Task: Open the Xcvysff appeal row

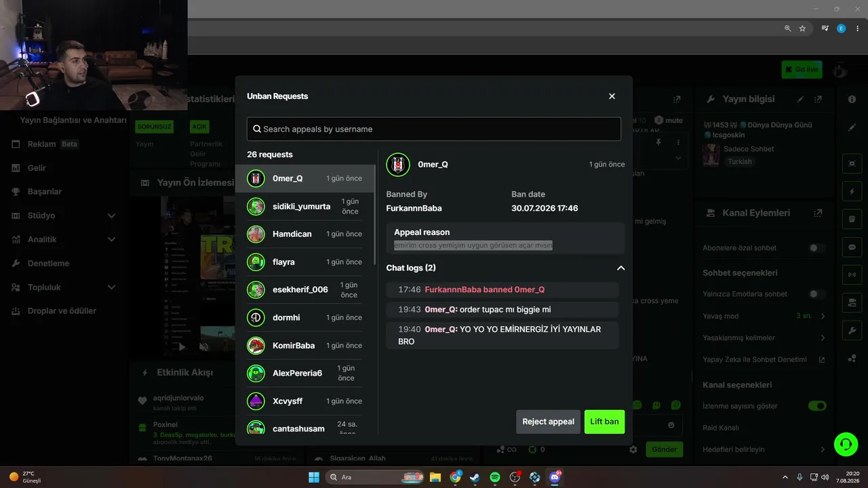Action: (304, 401)
